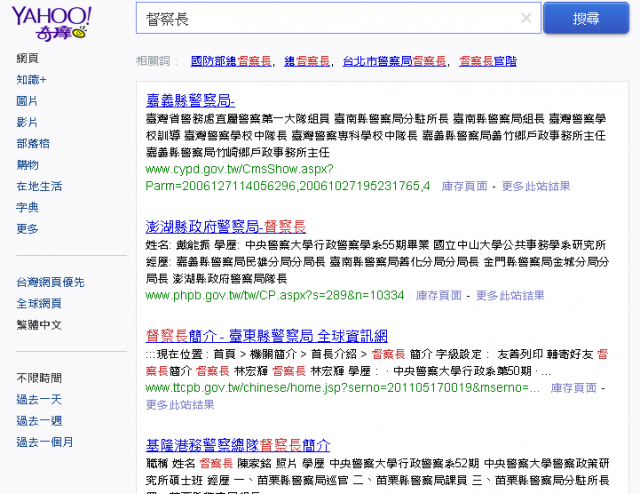
Task: Focus the search input field containing 督察長
Action: [338, 18]
